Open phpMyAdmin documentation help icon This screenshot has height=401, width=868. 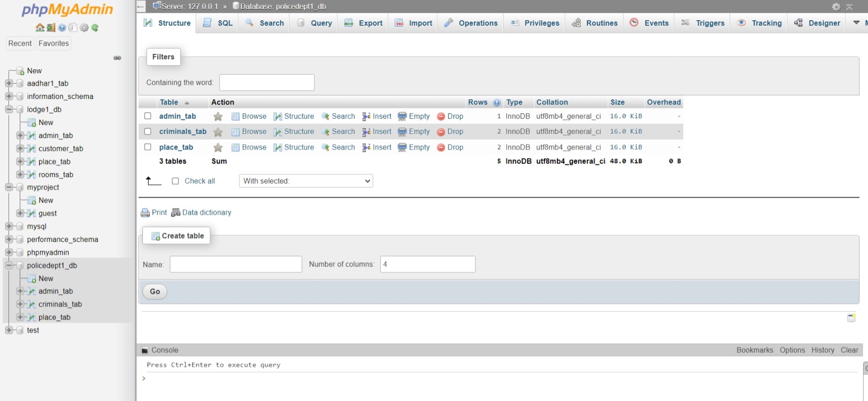pos(62,28)
